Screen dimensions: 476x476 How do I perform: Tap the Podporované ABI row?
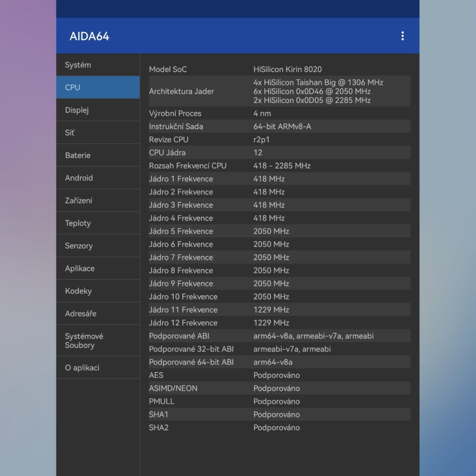click(x=279, y=336)
